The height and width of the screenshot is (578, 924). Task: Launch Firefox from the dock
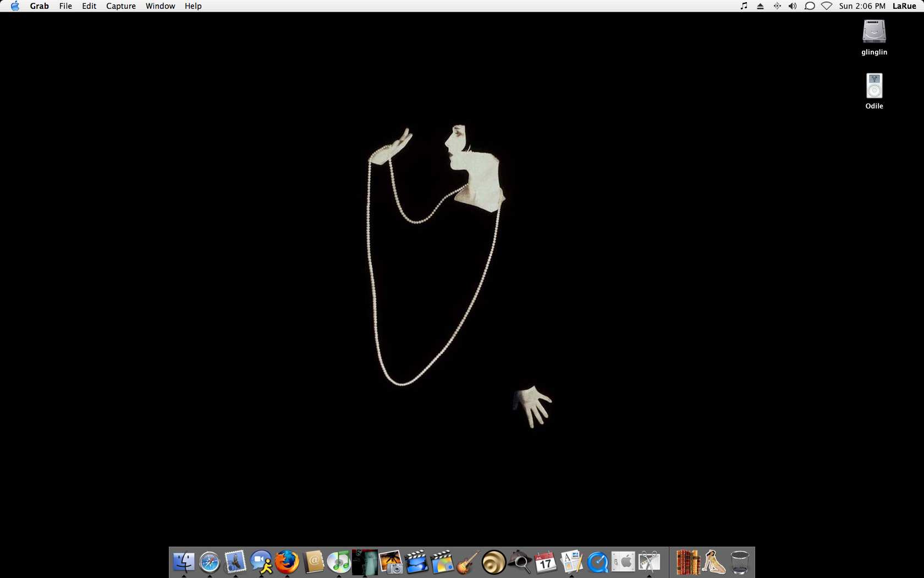[x=287, y=562]
